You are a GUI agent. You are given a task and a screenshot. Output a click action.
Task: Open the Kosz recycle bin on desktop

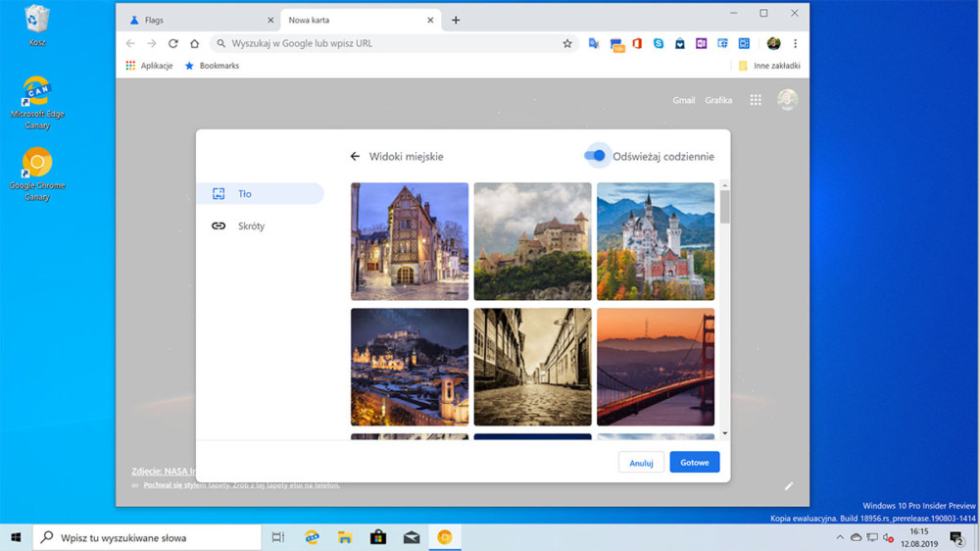point(37,26)
